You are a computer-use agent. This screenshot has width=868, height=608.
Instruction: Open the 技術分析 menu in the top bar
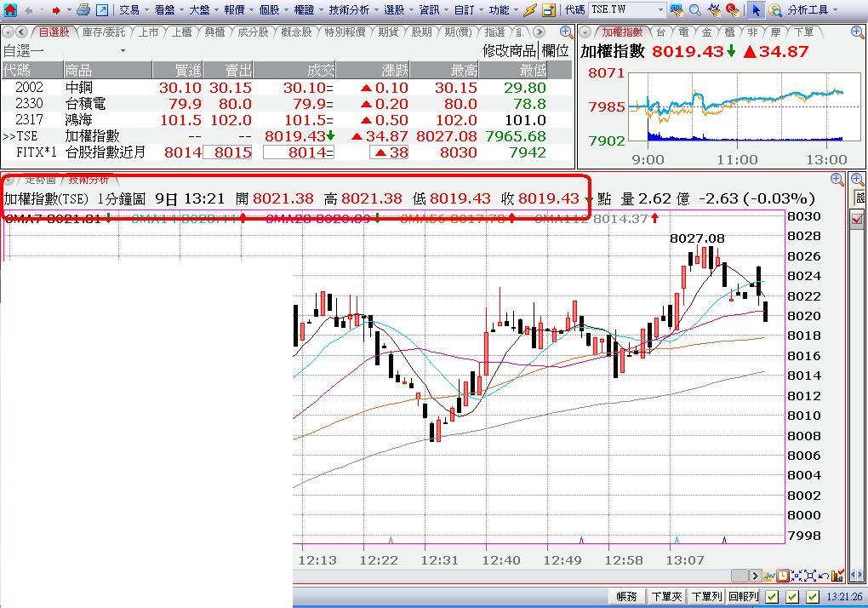[349, 10]
